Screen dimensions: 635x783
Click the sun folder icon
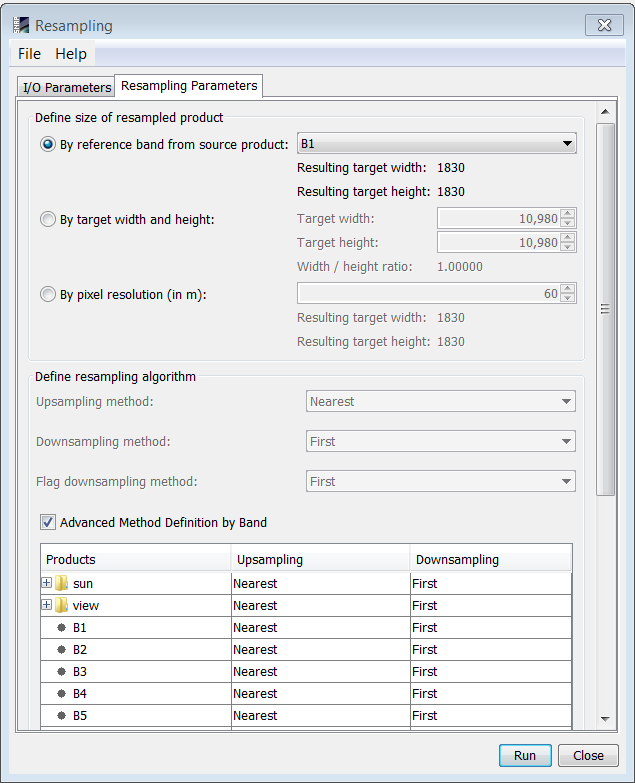pyautogui.click(x=61, y=583)
